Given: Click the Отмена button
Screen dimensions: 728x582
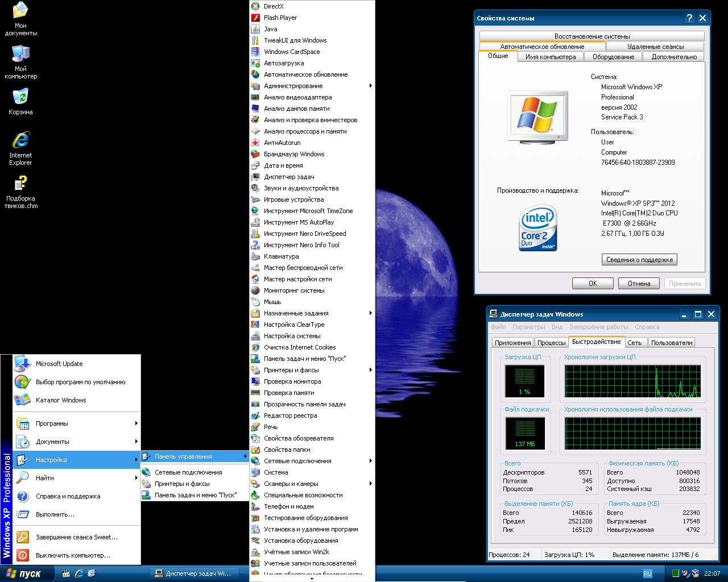Looking at the screenshot, I should pyautogui.click(x=639, y=284).
